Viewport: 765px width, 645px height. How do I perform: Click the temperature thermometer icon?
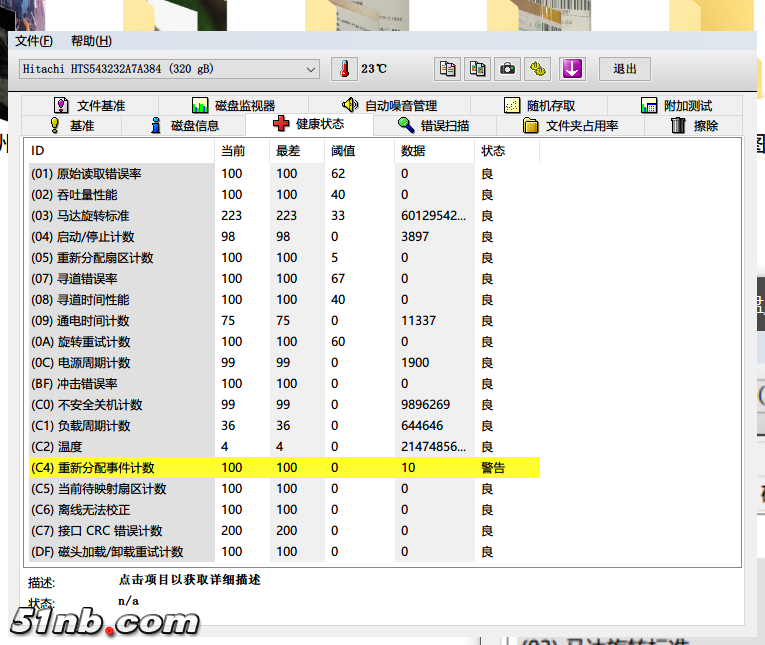[x=344, y=69]
